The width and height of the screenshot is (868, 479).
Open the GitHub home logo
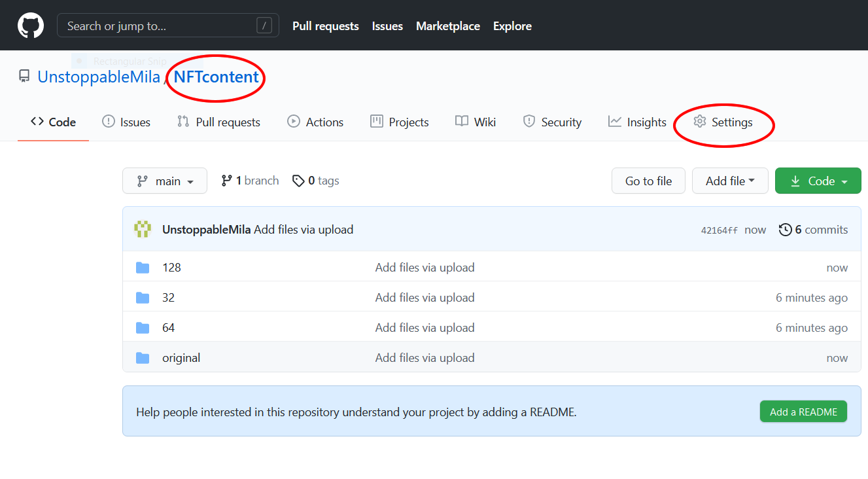point(31,26)
